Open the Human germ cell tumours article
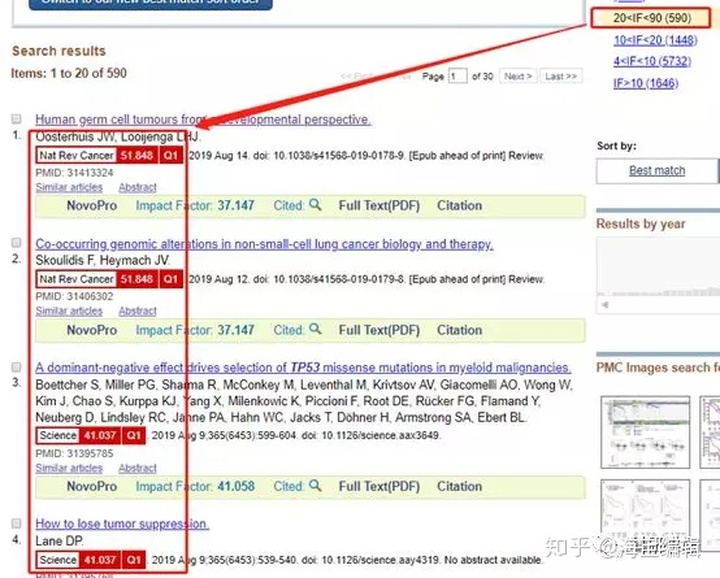 (203, 119)
